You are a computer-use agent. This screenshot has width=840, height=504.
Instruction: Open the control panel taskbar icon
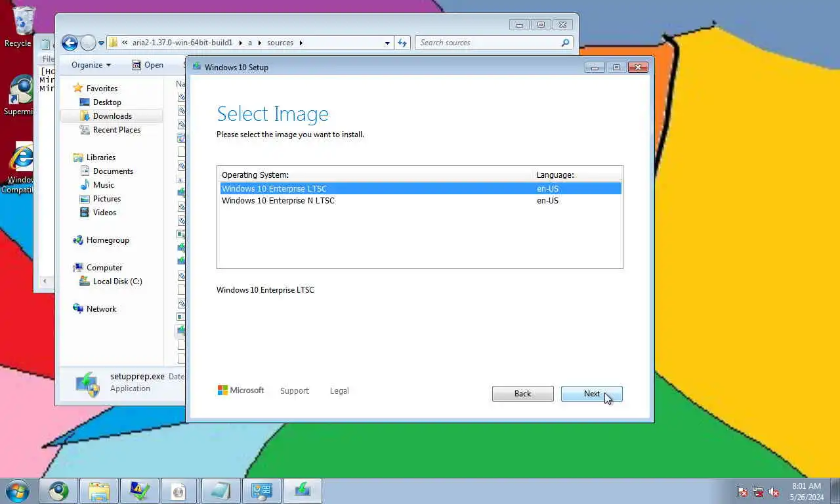tap(261, 491)
